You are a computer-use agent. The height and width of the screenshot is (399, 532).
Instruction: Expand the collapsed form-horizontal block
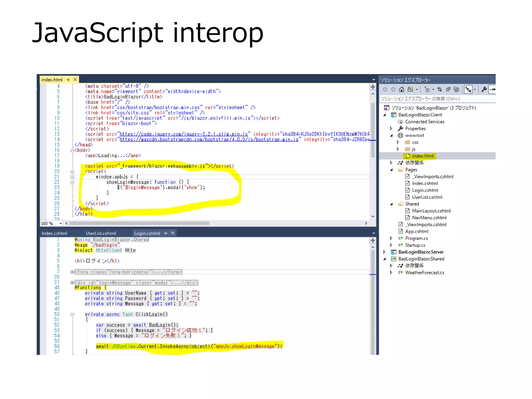point(72,272)
